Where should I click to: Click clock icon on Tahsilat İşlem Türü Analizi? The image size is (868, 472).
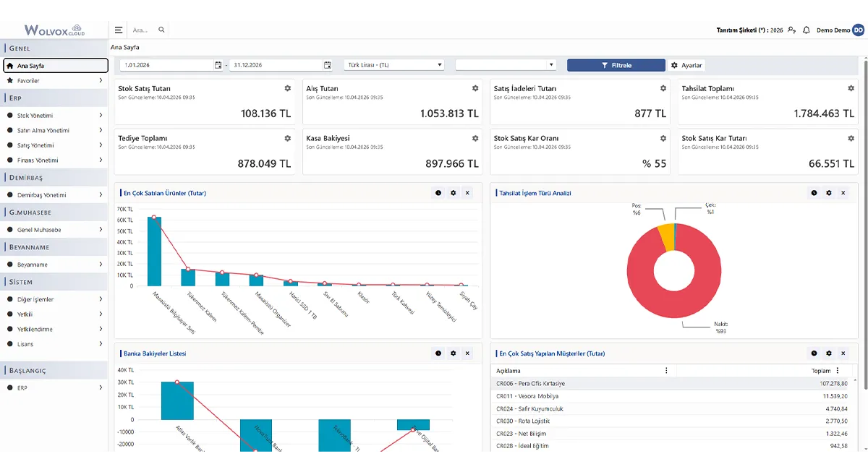pos(814,193)
